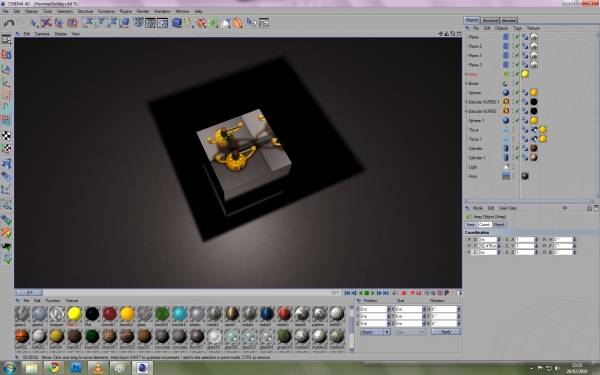Click the NURBS object icon
This screenshot has height=375, width=600.
click(x=201, y=23)
